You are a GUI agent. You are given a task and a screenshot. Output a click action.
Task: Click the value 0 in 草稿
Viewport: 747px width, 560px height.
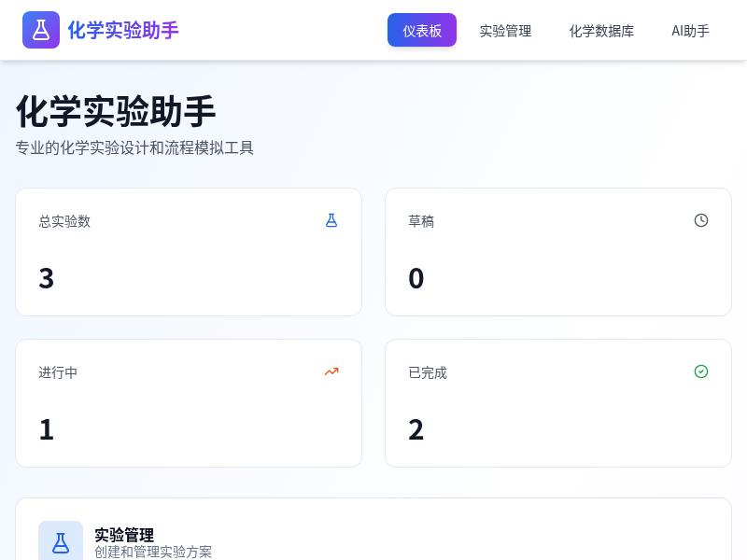pos(416,278)
